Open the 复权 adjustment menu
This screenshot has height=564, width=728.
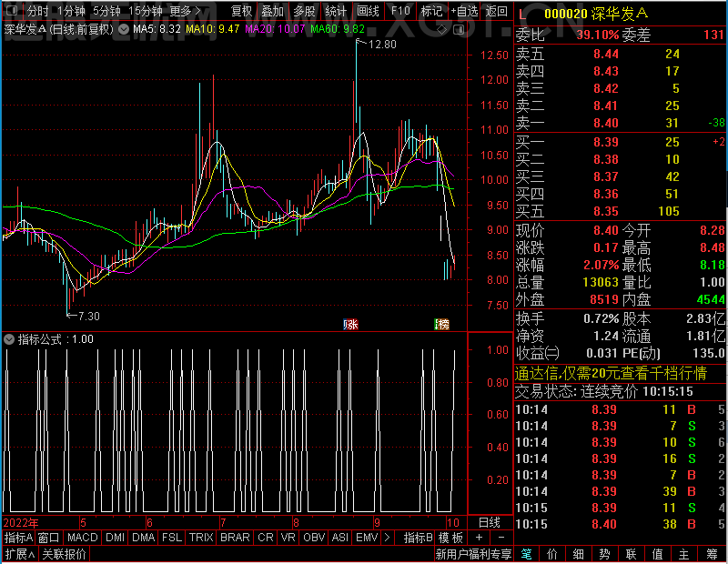pos(241,11)
